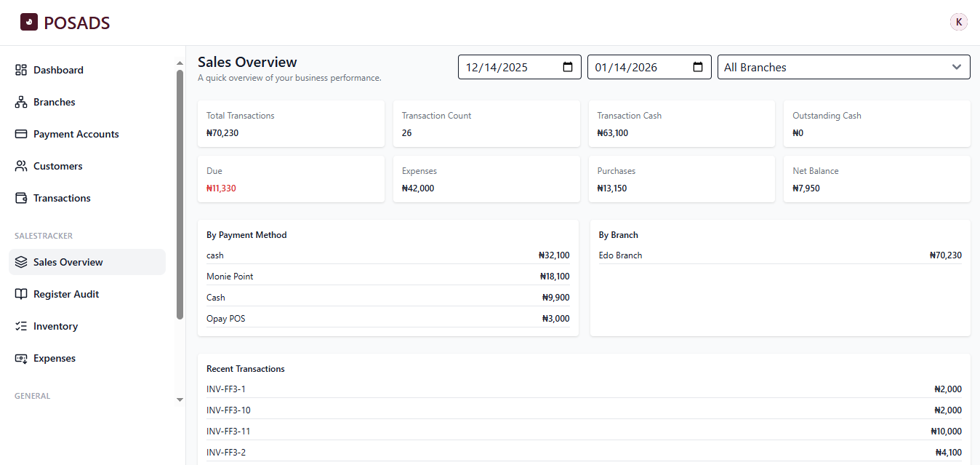Click the Transactions sidebar icon
The image size is (980, 465).
21,197
